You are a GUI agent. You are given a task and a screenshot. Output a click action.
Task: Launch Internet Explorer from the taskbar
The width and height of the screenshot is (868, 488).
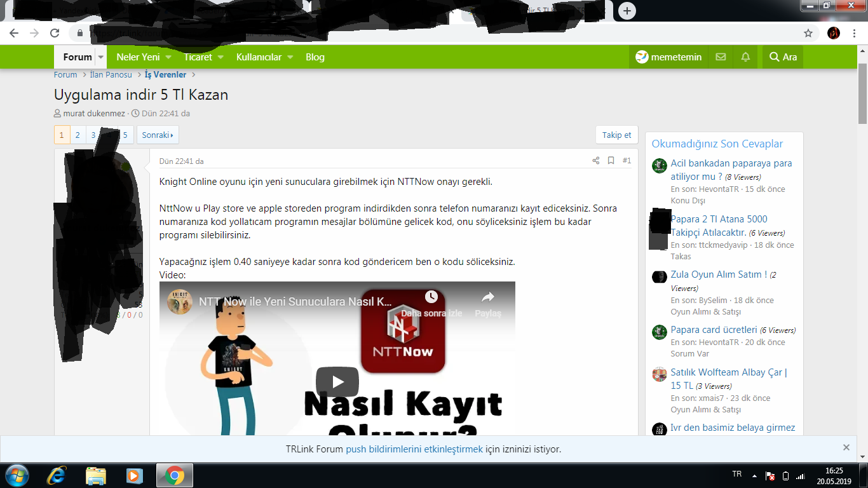(x=58, y=475)
